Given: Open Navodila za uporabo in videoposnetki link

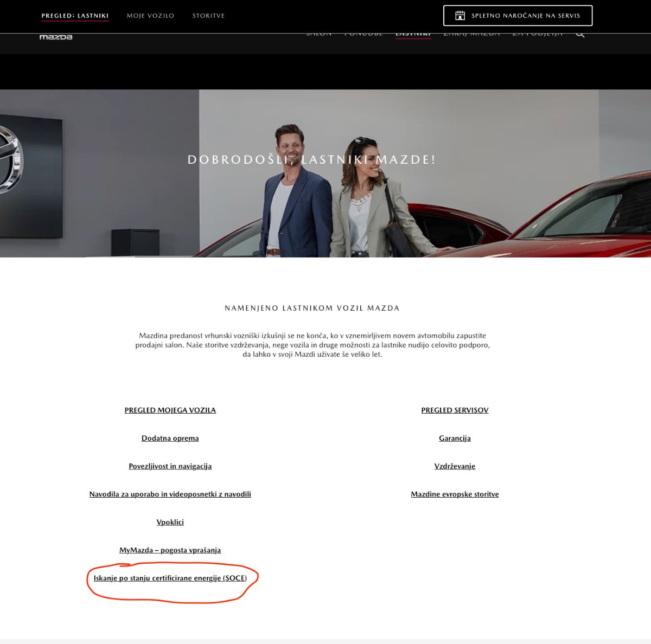Looking at the screenshot, I should pyautogui.click(x=170, y=494).
